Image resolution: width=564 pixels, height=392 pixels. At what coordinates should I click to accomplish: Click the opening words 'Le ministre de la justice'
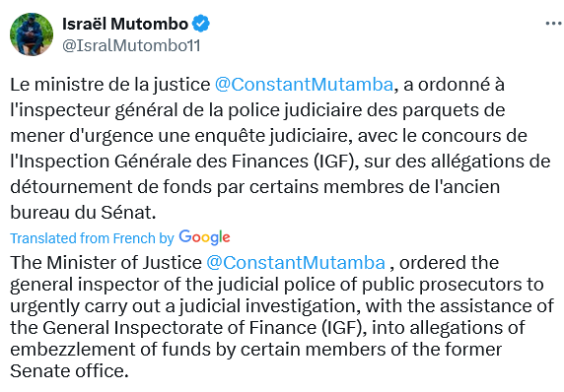pyautogui.click(x=110, y=85)
